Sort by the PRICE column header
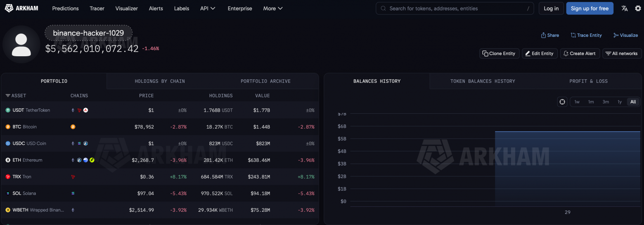The height and width of the screenshot is (225, 644). coord(146,96)
